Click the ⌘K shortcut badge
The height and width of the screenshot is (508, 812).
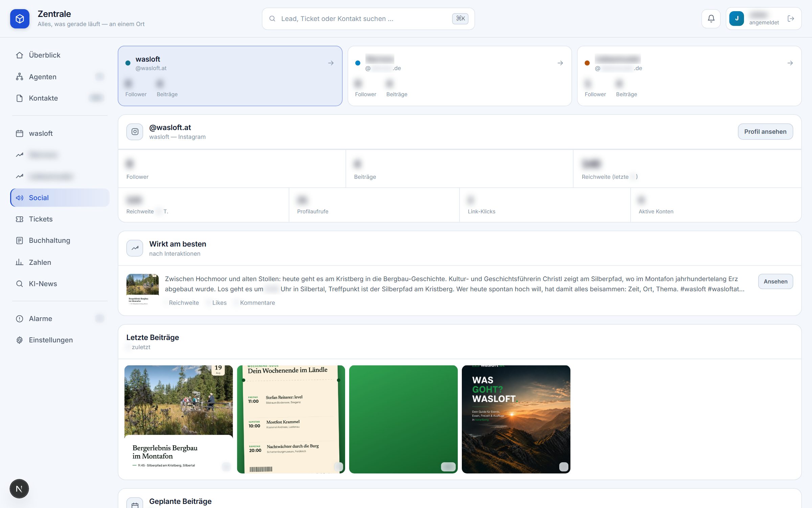point(460,19)
